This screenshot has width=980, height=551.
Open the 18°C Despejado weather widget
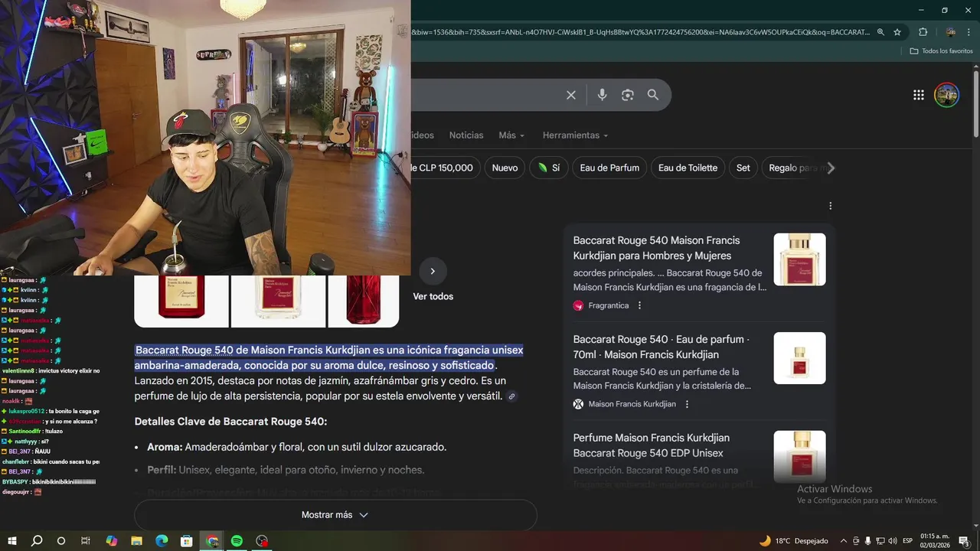pyautogui.click(x=793, y=541)
